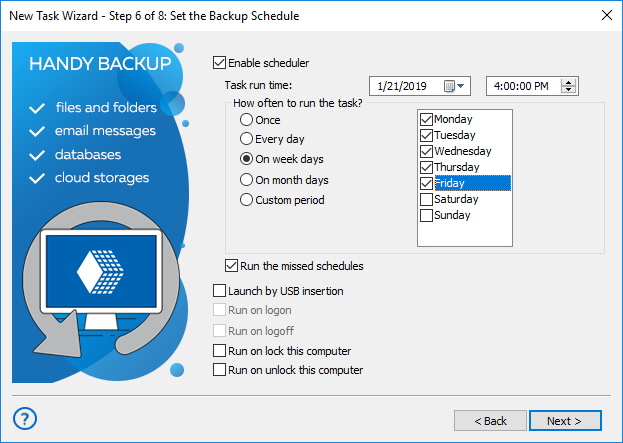Viewport: 623px width, 443px height.
Task: Click the Next button
Action: pyautogui.click(x=565, y=421)
